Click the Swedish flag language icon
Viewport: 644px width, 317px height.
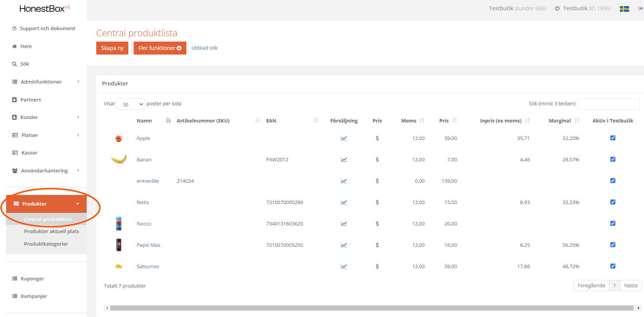(x=624, y=8)
